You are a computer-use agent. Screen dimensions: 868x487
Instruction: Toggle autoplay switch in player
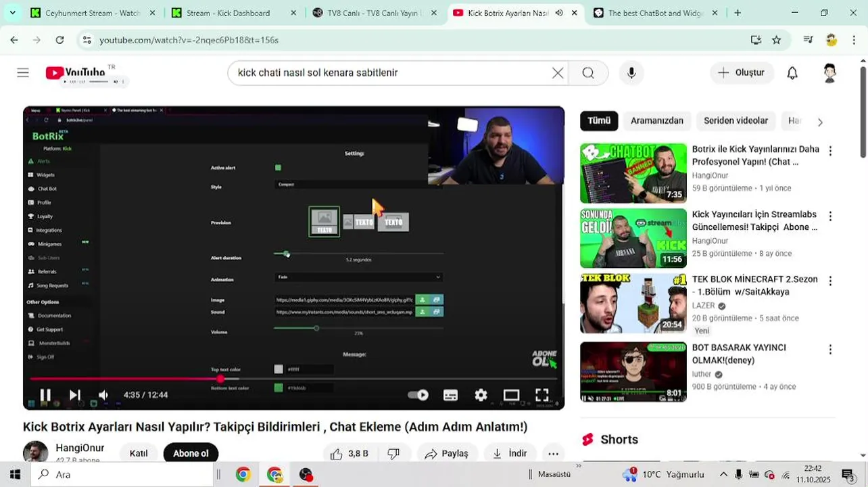418,395
